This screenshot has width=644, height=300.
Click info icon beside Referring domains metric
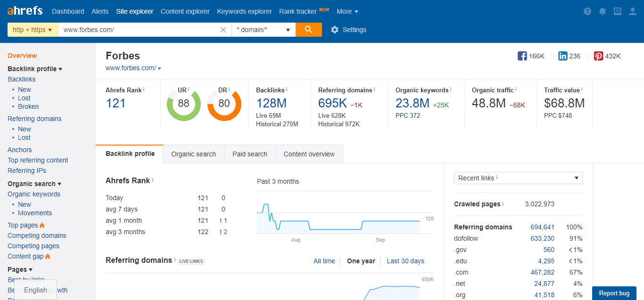click(x=374, y=89)
